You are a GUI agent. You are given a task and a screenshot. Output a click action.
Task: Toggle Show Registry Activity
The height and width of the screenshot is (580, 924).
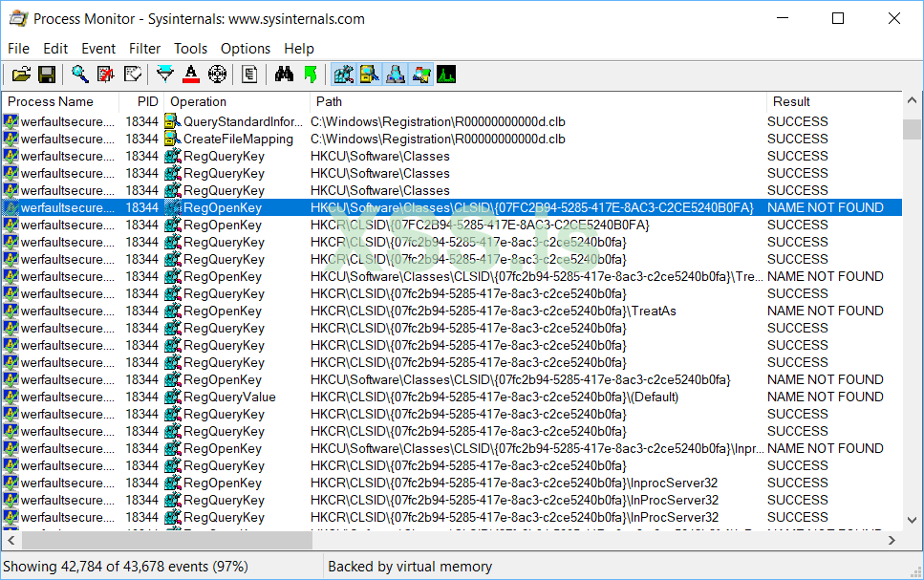click(344, 74)
